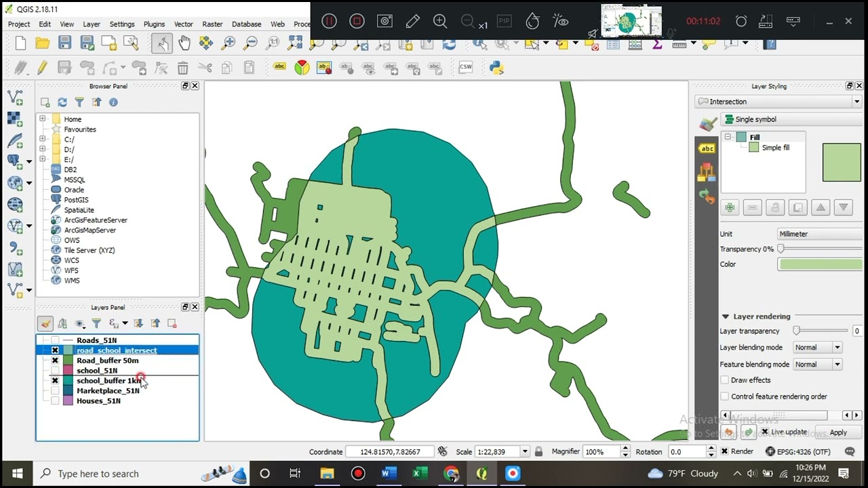This screenshot has width=868, height=488.
Task: Click the filter icon in Browser Panel
Action: pyautogui.click(x=79, y=102)
